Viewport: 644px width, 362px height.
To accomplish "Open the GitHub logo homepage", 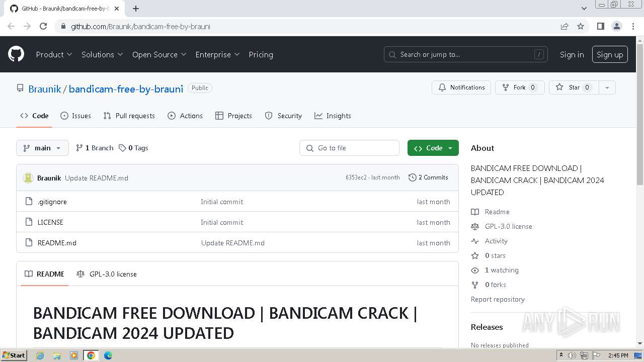I will pos(16,54).
